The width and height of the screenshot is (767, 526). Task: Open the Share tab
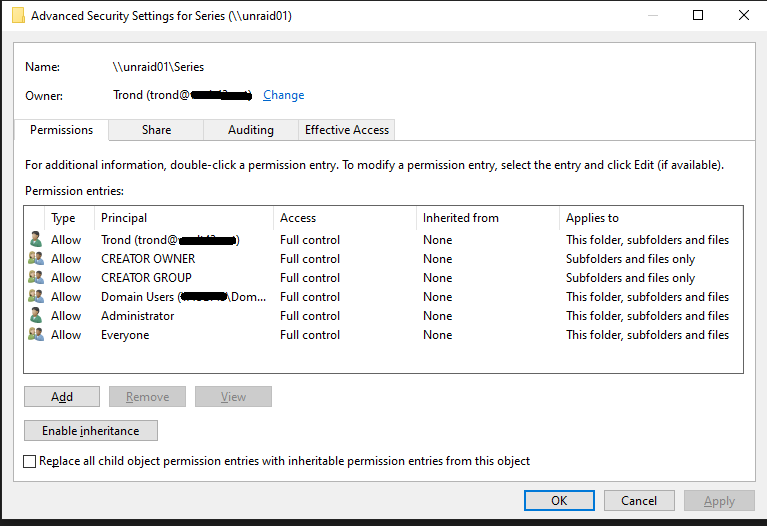157,130
